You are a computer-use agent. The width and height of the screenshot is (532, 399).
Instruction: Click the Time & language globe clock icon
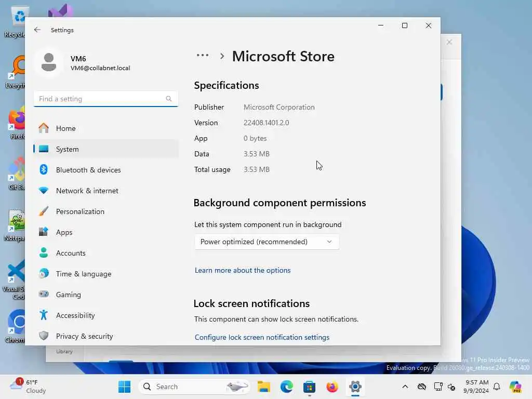[x=44, y=273]
